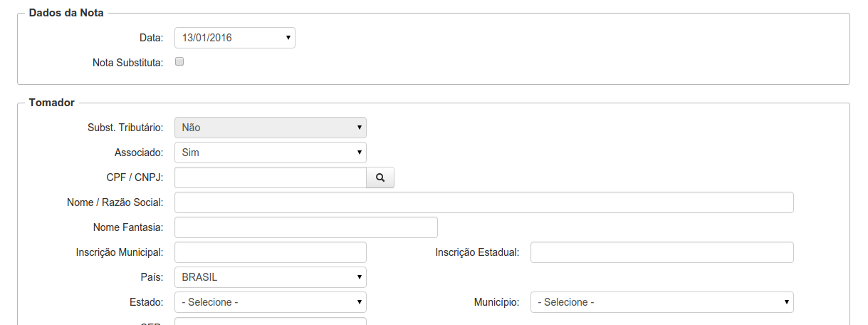The height and width of the screenshot is (325, 868).
Task: Click the Município field label
Action: (496, 302)
